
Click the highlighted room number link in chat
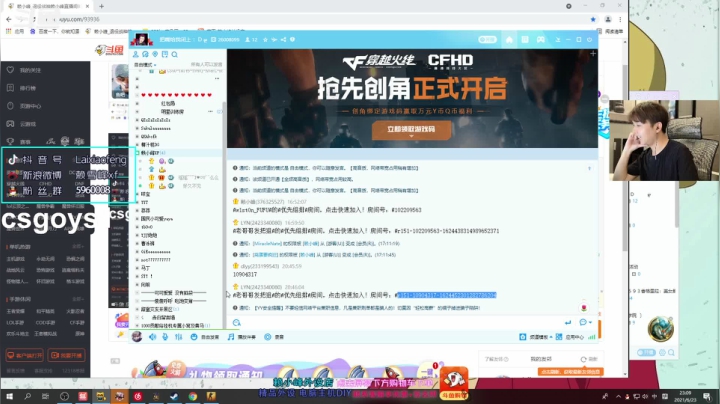point(447,295)
